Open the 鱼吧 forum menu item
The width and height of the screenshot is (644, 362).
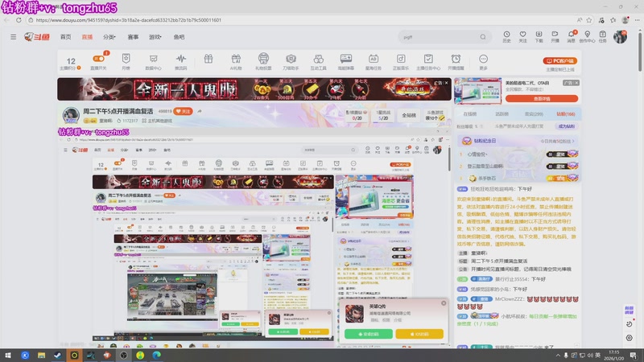pos(179,37)
